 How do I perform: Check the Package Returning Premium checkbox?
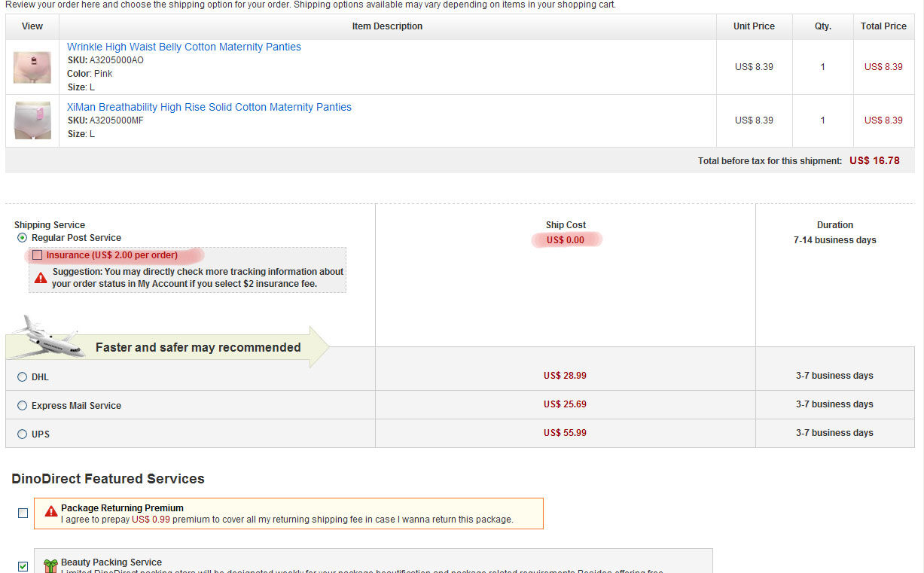pos(23,513)
